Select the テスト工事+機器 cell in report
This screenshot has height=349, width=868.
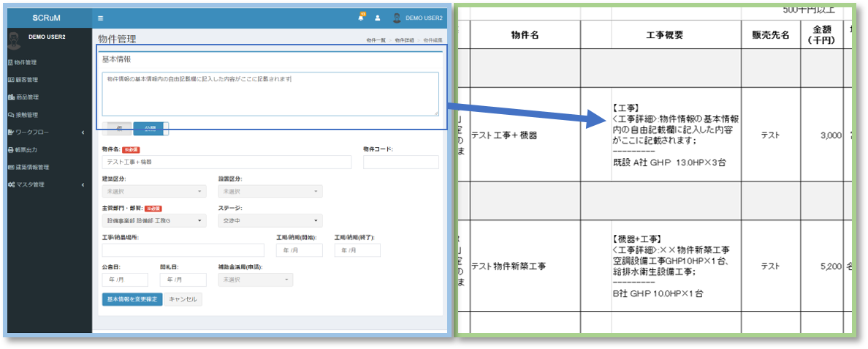click(x=525, y=134)
